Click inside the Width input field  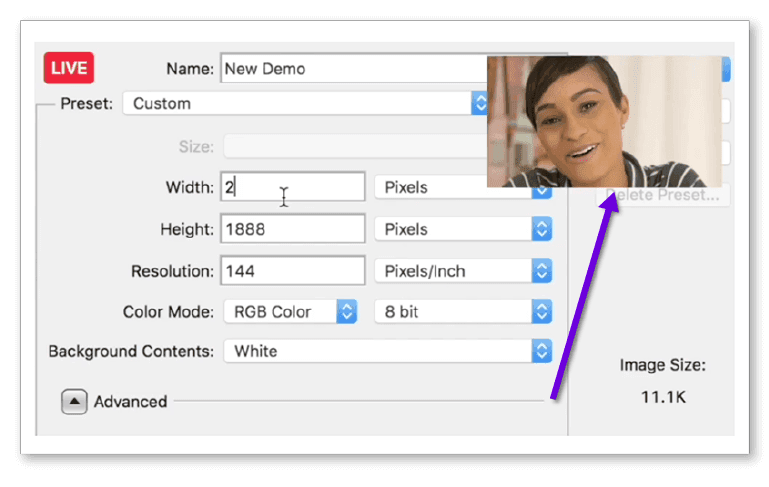pos(292,187)
